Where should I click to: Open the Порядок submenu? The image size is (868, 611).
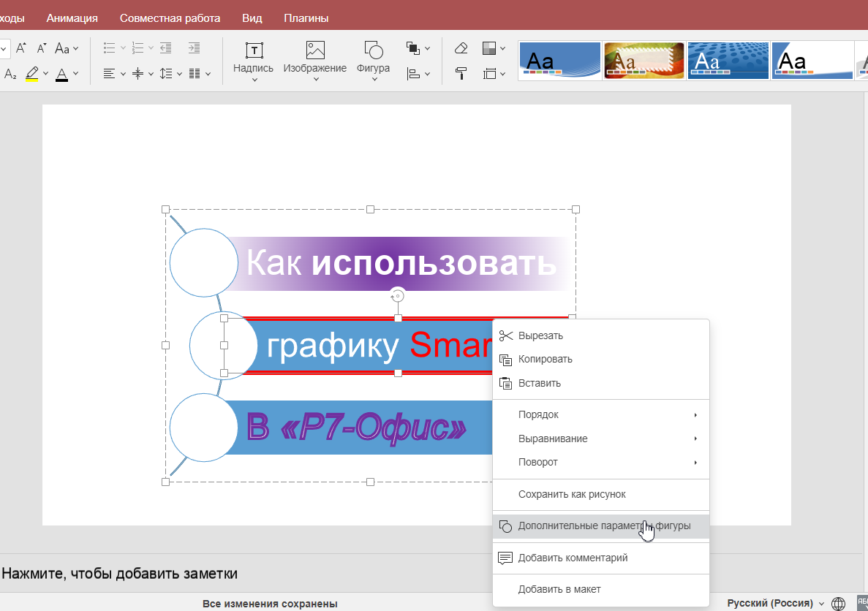600,414
